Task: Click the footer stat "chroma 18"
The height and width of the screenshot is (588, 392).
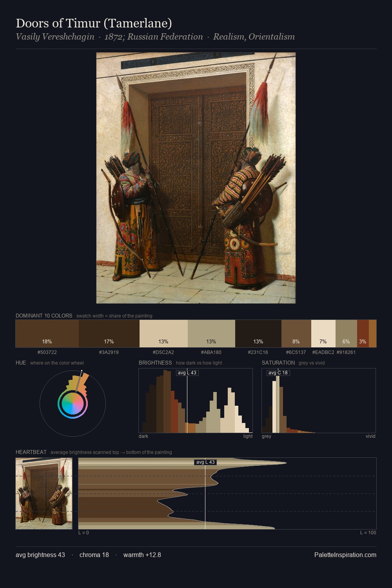Action: (94, 555)
